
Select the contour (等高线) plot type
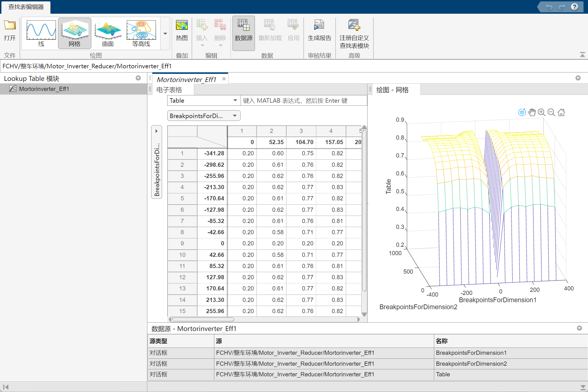[x=141, y=33]
